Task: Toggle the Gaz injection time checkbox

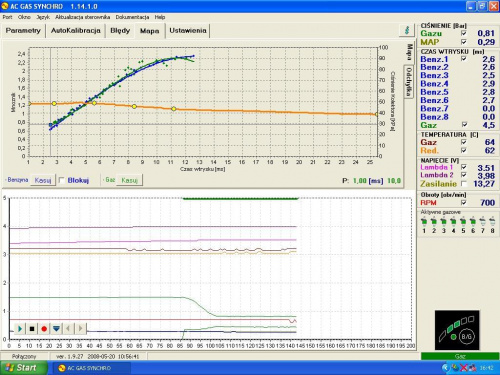Action: pos(464,125)
